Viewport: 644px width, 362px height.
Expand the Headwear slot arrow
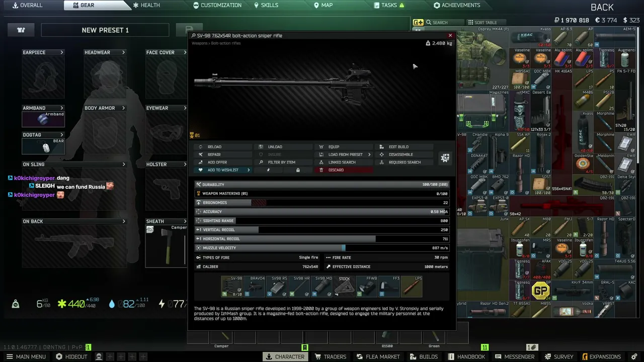click(x=123, y=52)
